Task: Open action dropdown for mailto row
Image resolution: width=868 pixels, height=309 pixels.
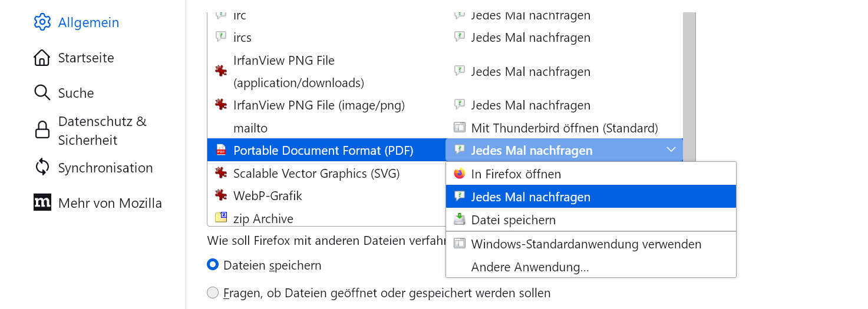Action: (564, 128)
